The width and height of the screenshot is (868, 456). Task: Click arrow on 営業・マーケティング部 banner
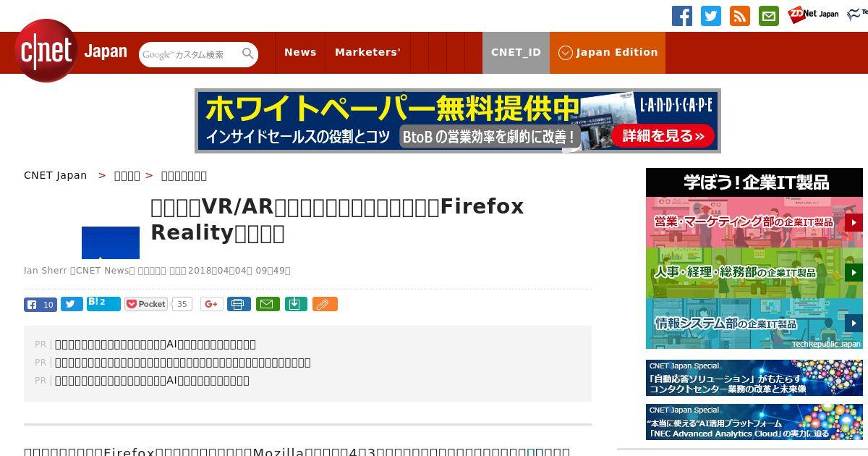tap(854, 222)
